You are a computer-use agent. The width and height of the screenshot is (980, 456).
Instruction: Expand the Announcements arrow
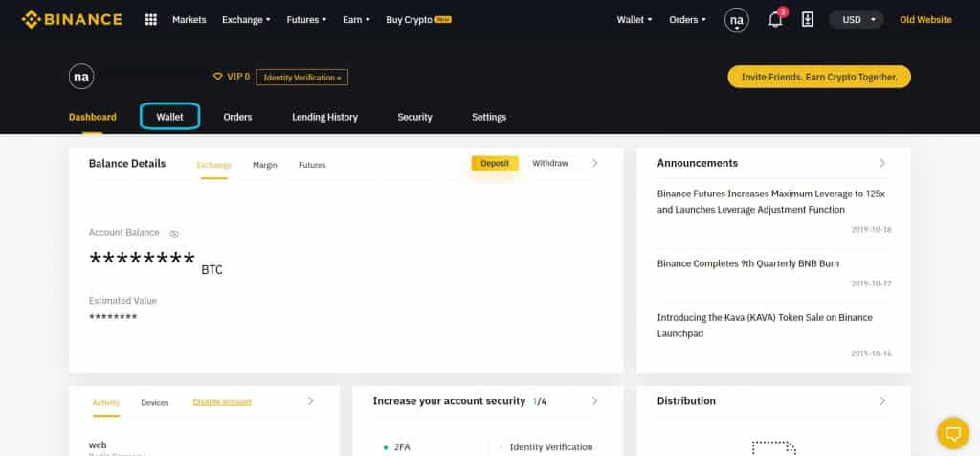882,163
